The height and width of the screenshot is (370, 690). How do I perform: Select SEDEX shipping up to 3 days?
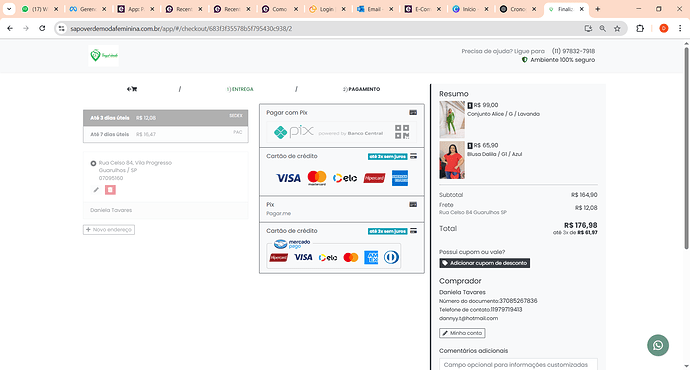(x=165, y=118)
